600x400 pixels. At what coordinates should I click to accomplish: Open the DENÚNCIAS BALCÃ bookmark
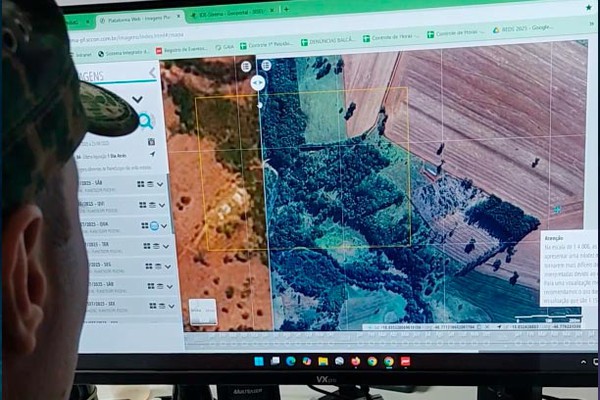(329, 41)
